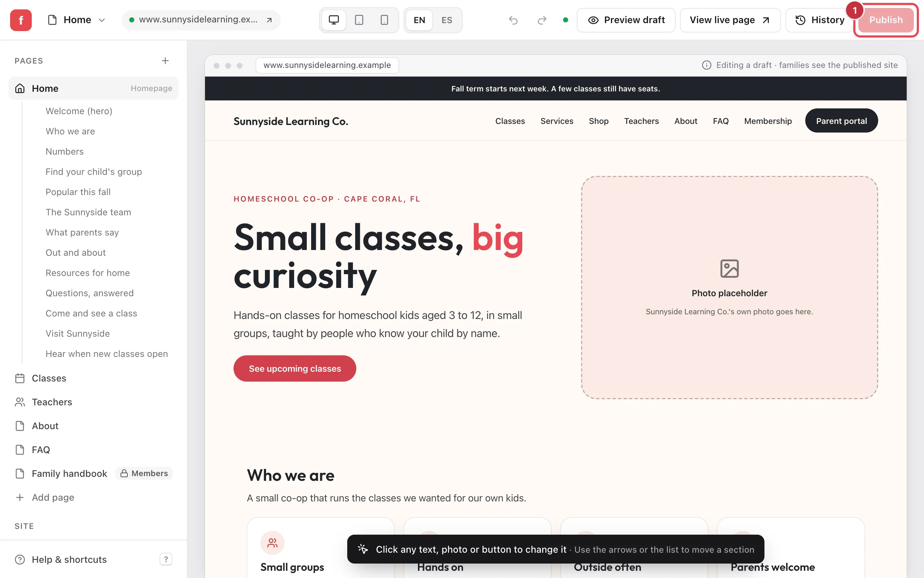Edit the Small classes, big curiosity headline
Image resolution: width=924 pixels, height=578 pixels.
pyautogui.click(x=378, y=257)
